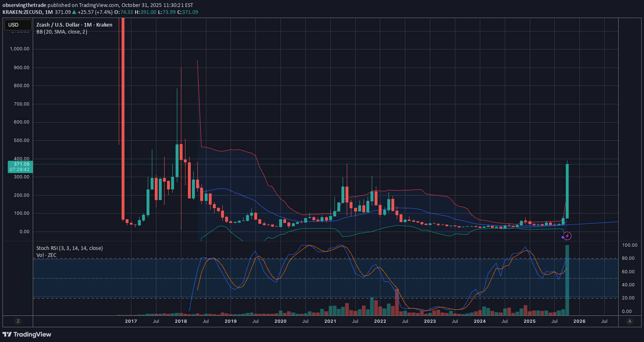This screenshot has width=644, height=342.
Task: Click the purple lightning event icon
Action: tap(567, 236)
